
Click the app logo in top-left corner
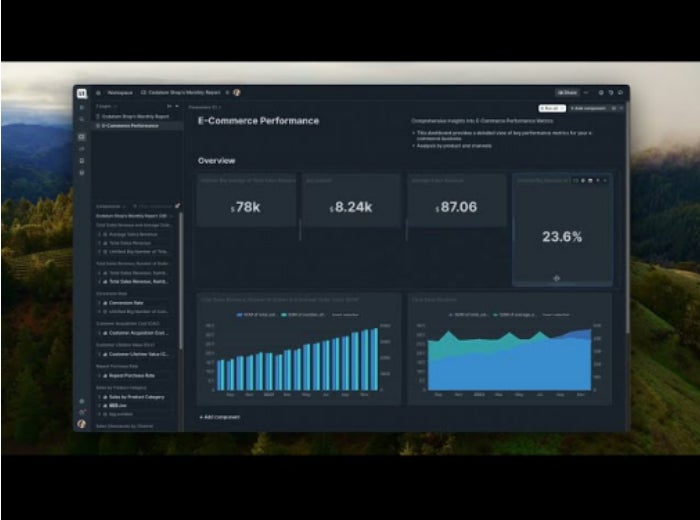pos(82,93)
